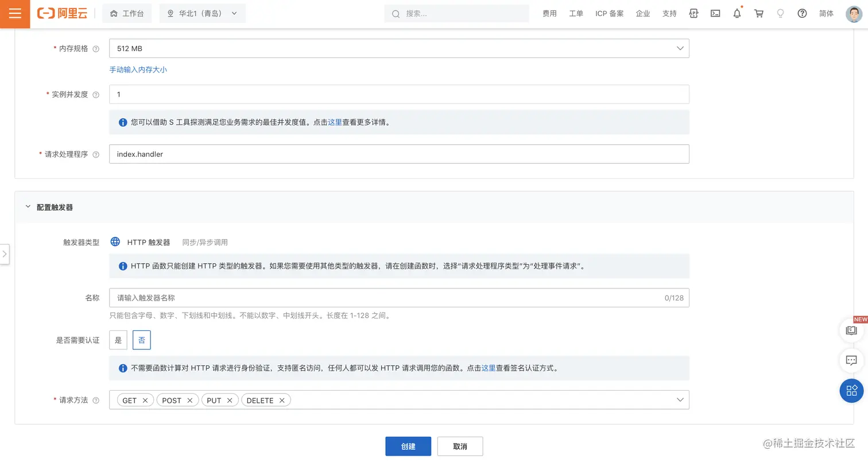Open the 512 MB memory spec dropdown

point(399,49)
